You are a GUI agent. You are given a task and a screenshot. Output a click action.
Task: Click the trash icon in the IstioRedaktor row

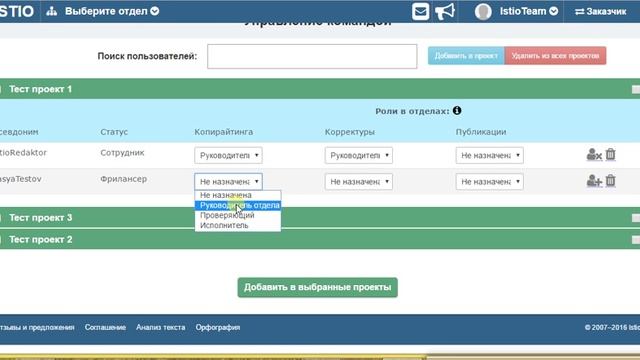(610, 154)
